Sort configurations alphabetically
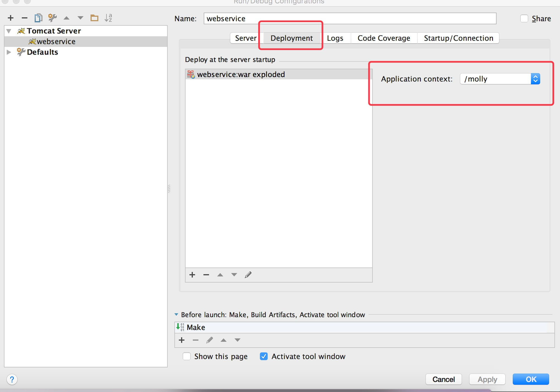The height and width of the screenshot is (392, 560). (x=108, y=18)
